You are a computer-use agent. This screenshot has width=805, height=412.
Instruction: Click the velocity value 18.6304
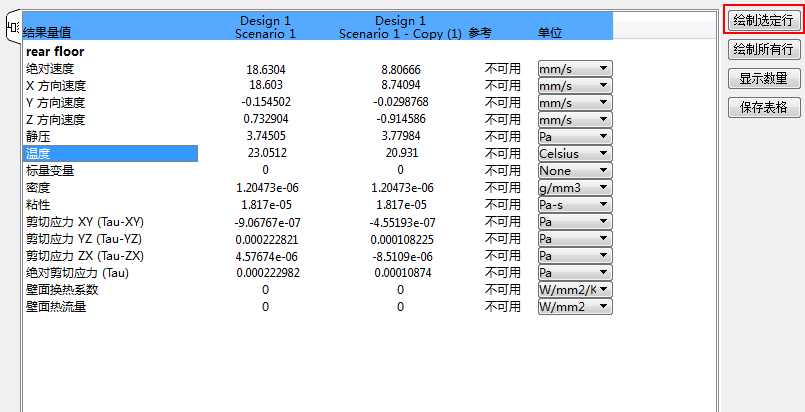coord(265,69)
